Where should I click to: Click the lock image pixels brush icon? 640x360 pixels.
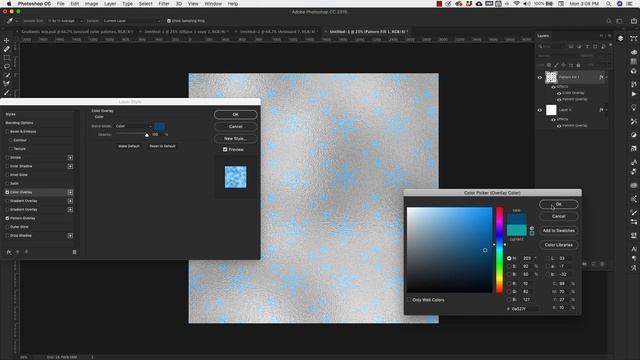[556, 65]
